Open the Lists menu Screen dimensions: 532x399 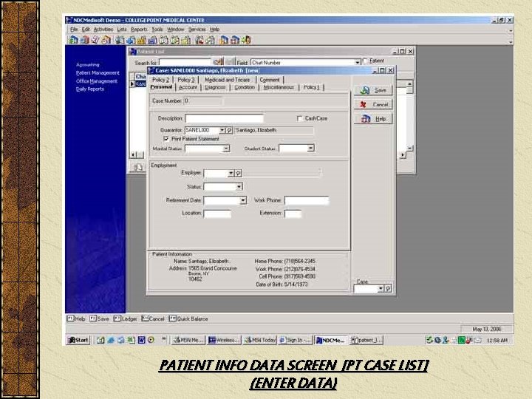[121, 30]
